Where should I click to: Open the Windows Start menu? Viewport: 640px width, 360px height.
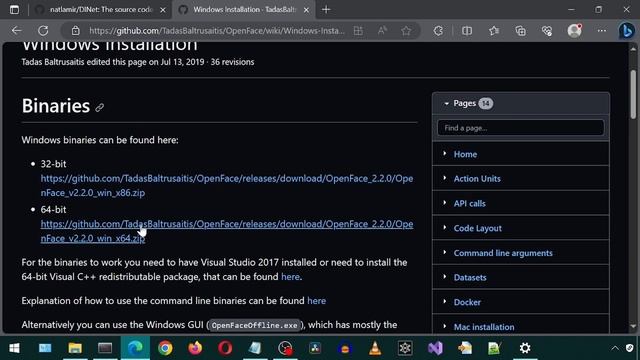pyautogui.click(x=14, y=348)
